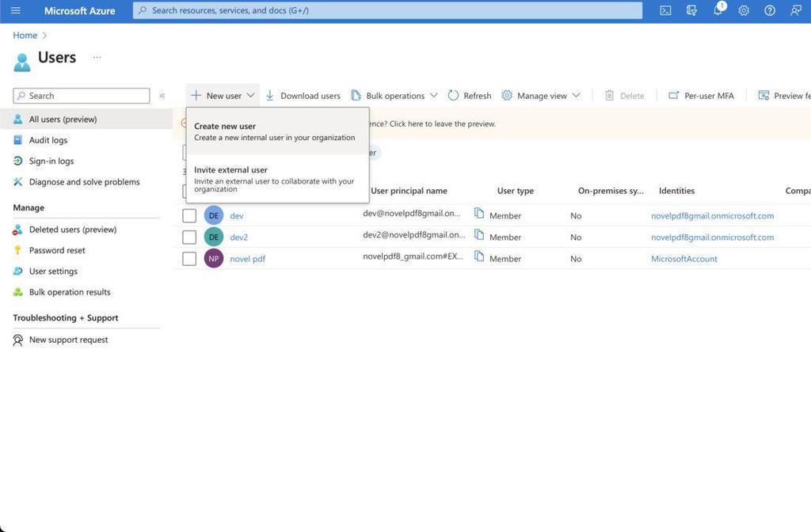Viewport: 811px width, 532px height.
Task: Open User settings in sidebar
Action: pos(53,271)
